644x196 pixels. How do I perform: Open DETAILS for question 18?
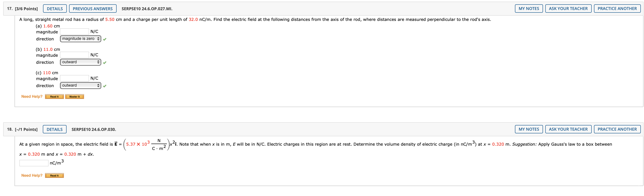tap(55, 129)
